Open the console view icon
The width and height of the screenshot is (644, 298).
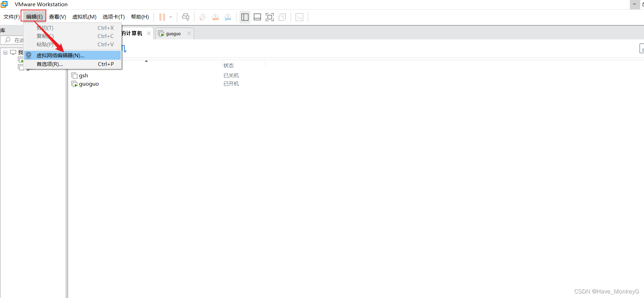[300, 17]
